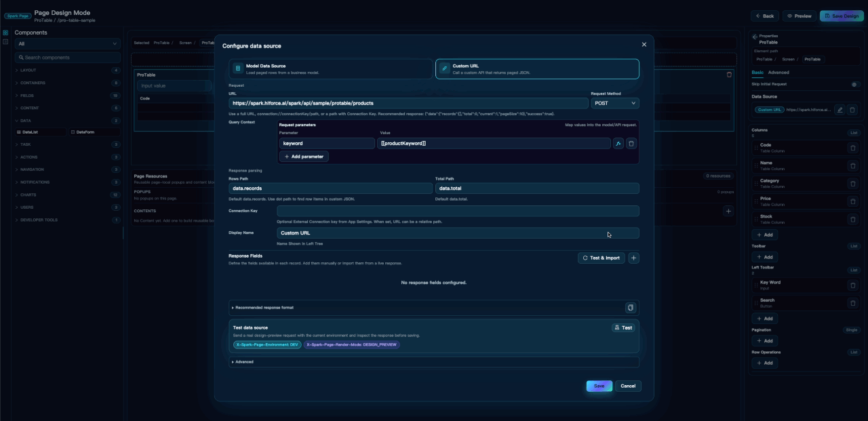Click the drag handle of Key Word item

click(x=756, y=285)
